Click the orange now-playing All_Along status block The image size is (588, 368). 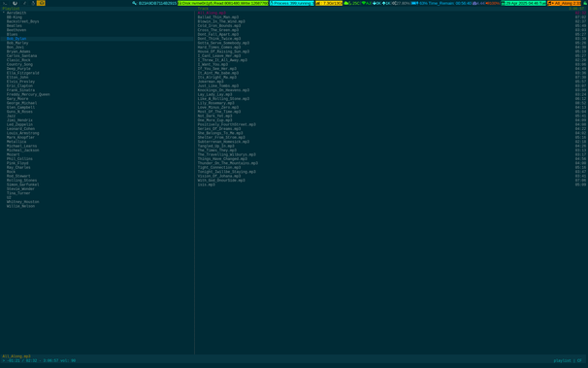coord(565,3)
